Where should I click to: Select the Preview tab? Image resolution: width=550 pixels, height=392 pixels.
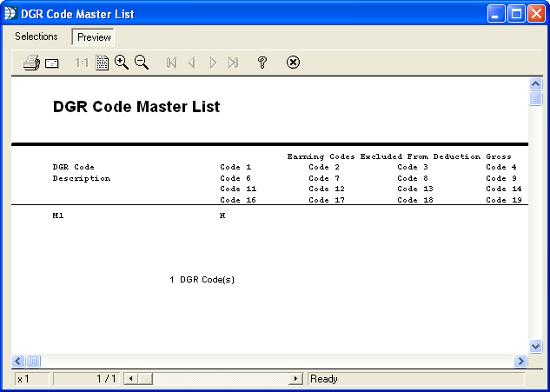click(x=93, y=37)
